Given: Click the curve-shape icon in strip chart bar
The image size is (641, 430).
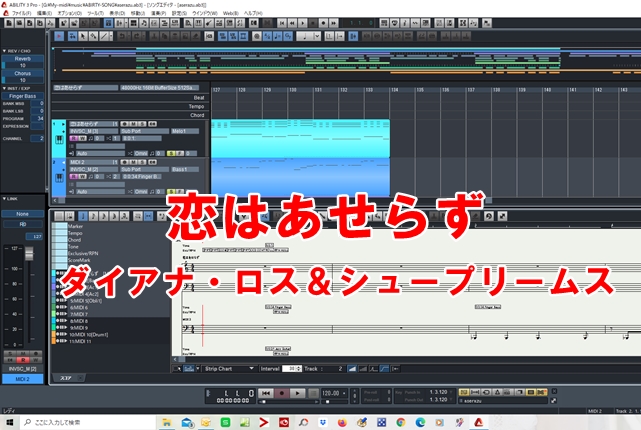Looking at the screenshot, I should click(384, 369).
